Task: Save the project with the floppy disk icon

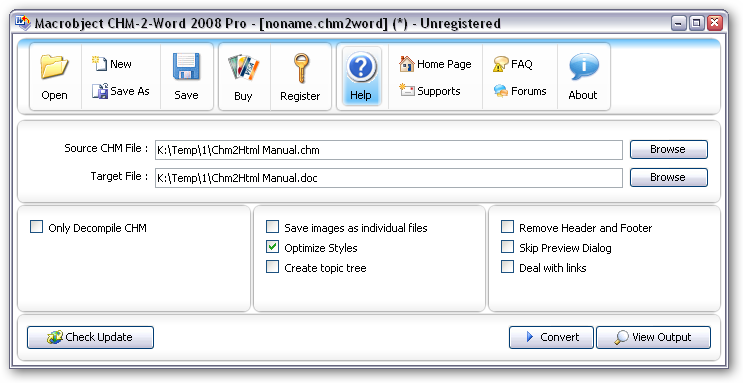Action: [x=186, y=76]
